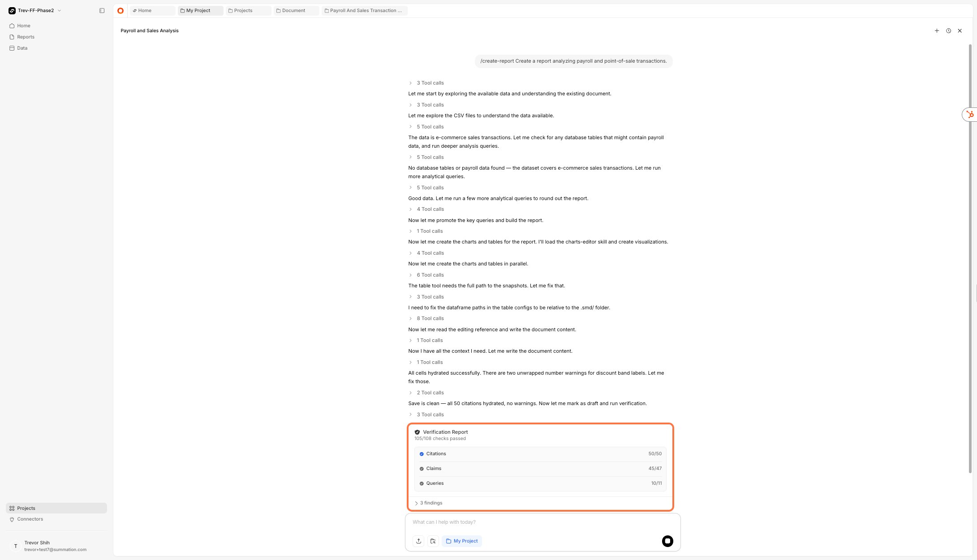
Task: Open the Payroll And Sales Transaction tab
Action: [x=365, y=11]
